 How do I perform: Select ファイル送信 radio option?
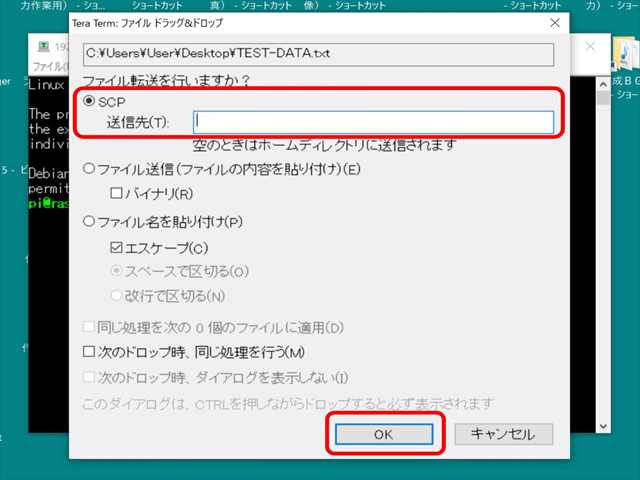[91, 168]
